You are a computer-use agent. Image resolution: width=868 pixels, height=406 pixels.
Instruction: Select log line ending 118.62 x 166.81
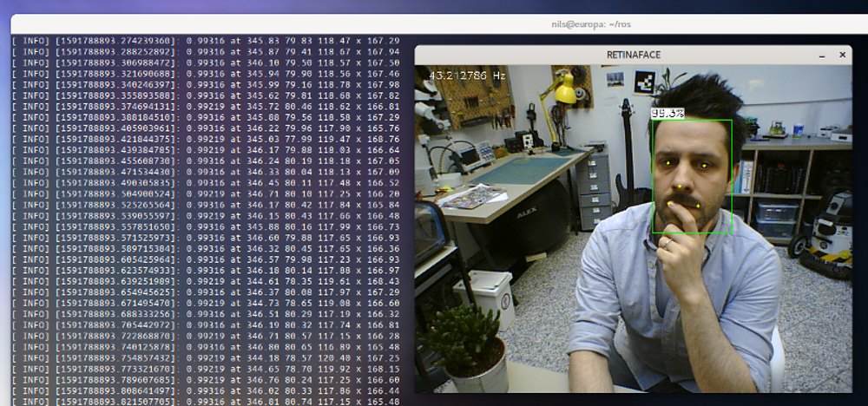coord(206,106)
